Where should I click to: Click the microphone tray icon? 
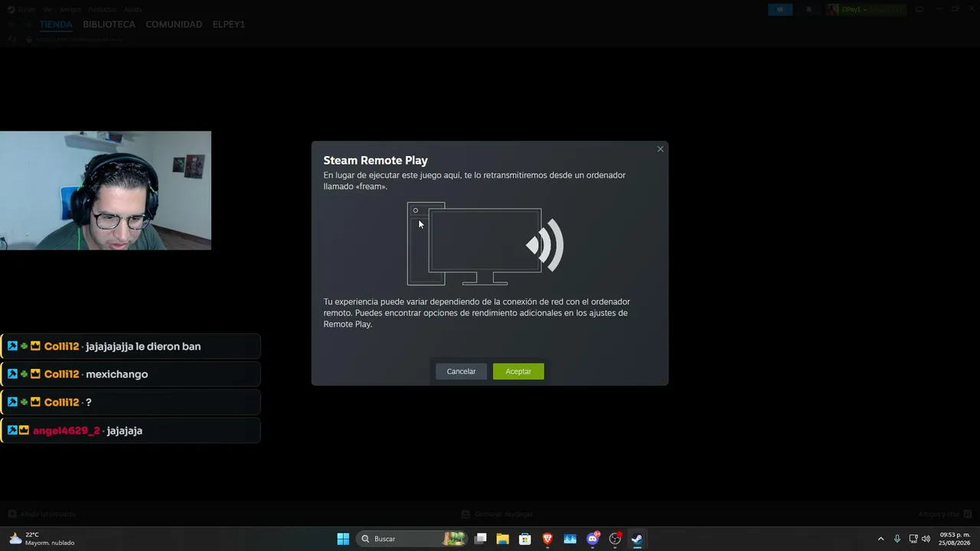(x=897, y=539)
